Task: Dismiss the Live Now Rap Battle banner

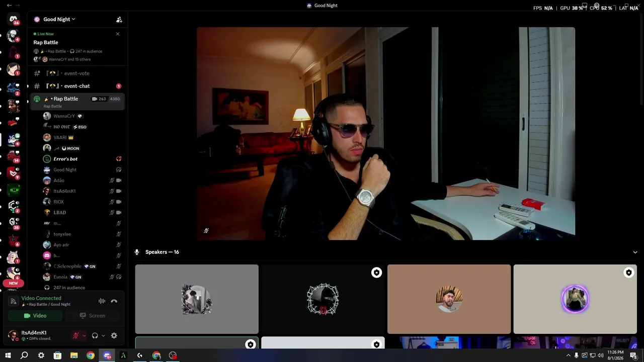Action: click(118, 34)
